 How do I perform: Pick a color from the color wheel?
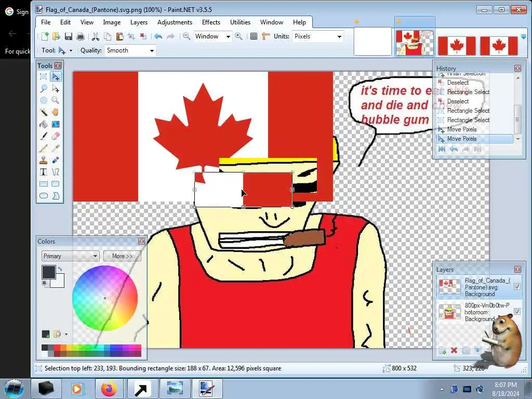pos(105,298)
